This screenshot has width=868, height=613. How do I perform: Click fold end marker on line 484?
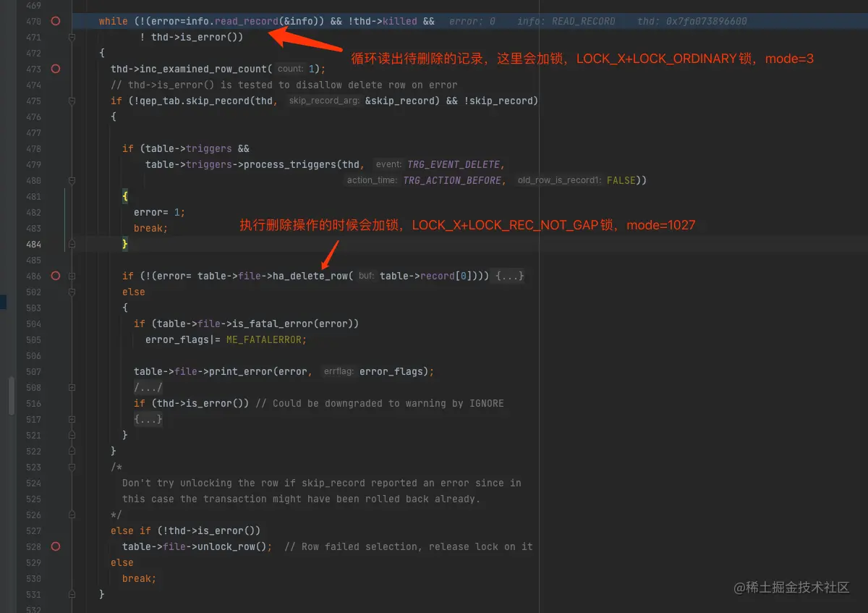point(72,244)
